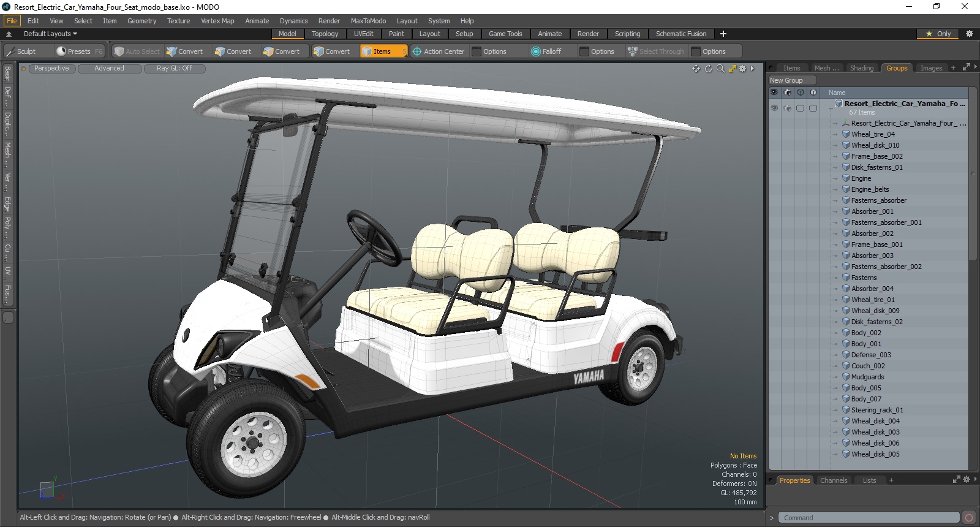Viewport: 980px width, 527px height.
Task: Add a new tab next to the Images tab
Action: 953,68
